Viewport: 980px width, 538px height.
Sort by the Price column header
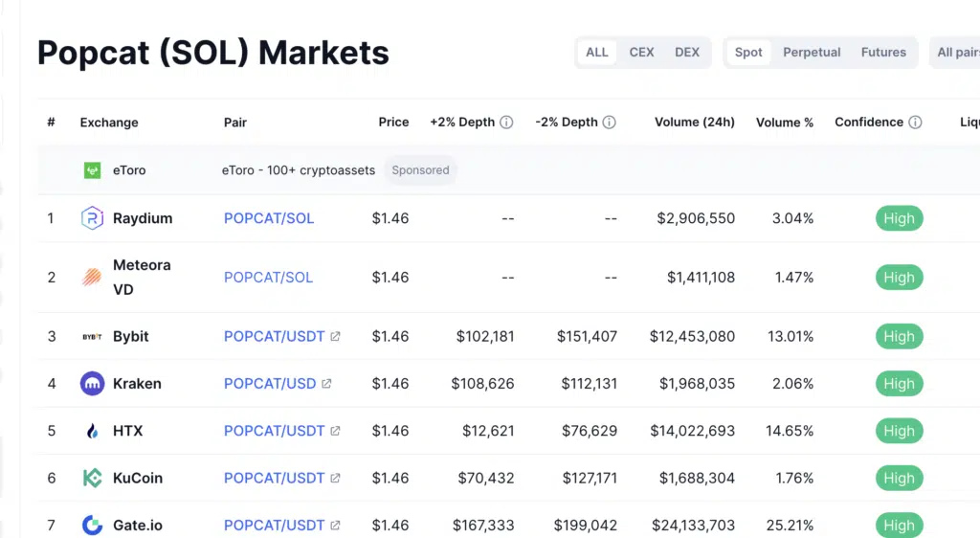click(x=393, y=122)
